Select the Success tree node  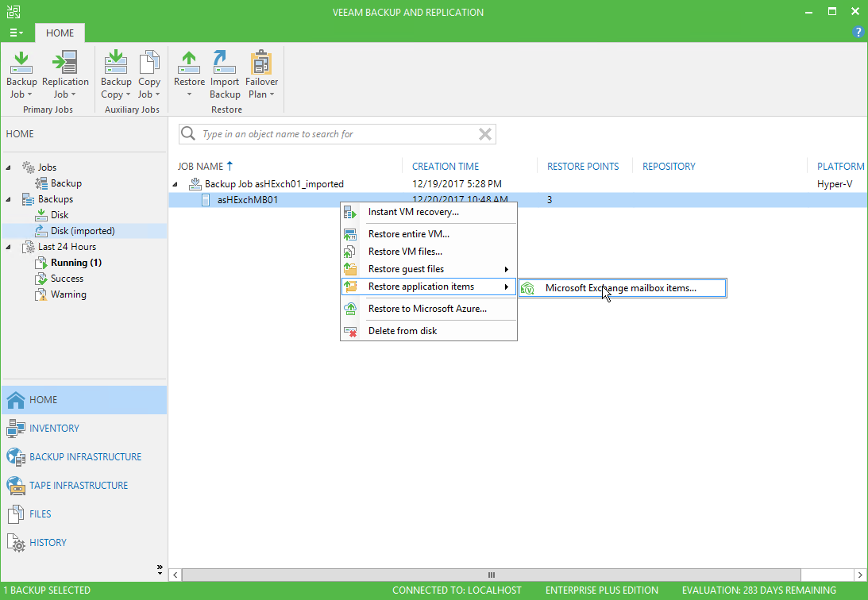67,278
